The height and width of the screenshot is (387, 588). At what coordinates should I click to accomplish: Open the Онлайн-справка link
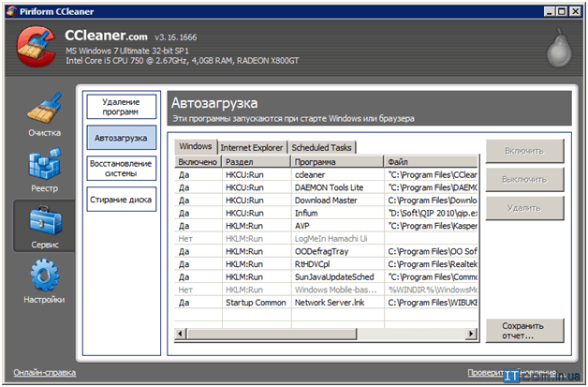pos(45,373)
